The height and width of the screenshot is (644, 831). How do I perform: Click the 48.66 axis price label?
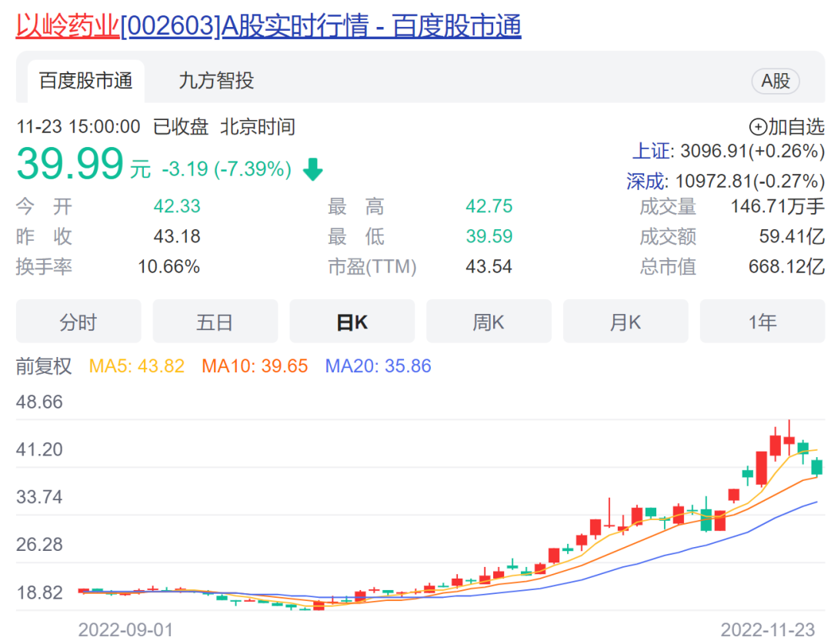tap(39, 402)
